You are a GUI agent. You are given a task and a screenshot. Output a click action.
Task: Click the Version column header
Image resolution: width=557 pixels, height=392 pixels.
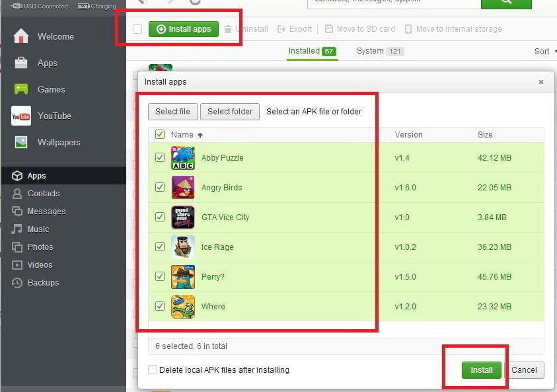[408, 135]
